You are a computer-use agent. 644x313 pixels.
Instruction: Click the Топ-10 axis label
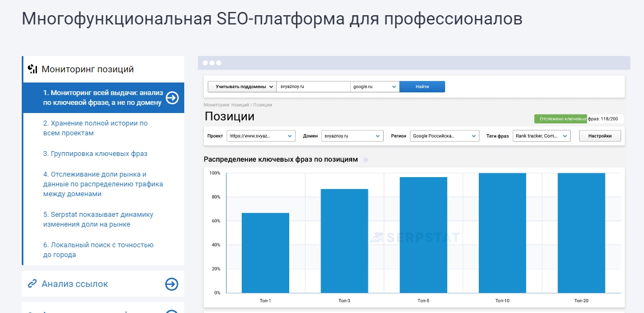coord(502,301)
